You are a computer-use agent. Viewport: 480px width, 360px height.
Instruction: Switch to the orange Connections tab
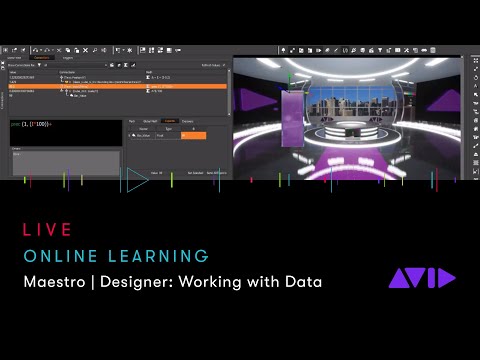(x=42, y=58)
